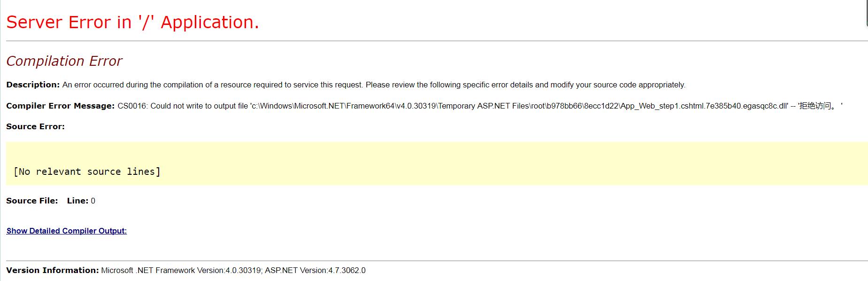This screenshot has height=281, width=868.
Task: Click the No relevant source lines text
Action: 87,172
